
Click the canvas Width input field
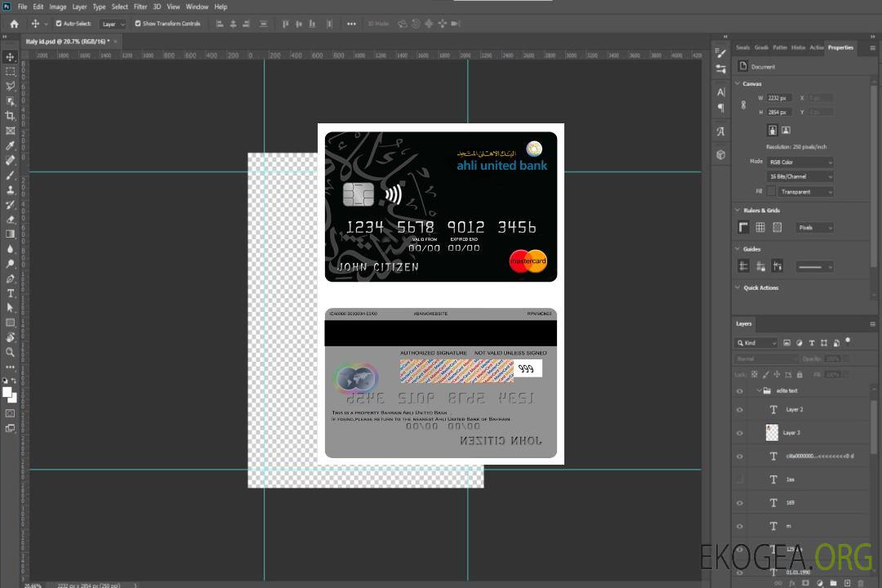coord(779,98)
